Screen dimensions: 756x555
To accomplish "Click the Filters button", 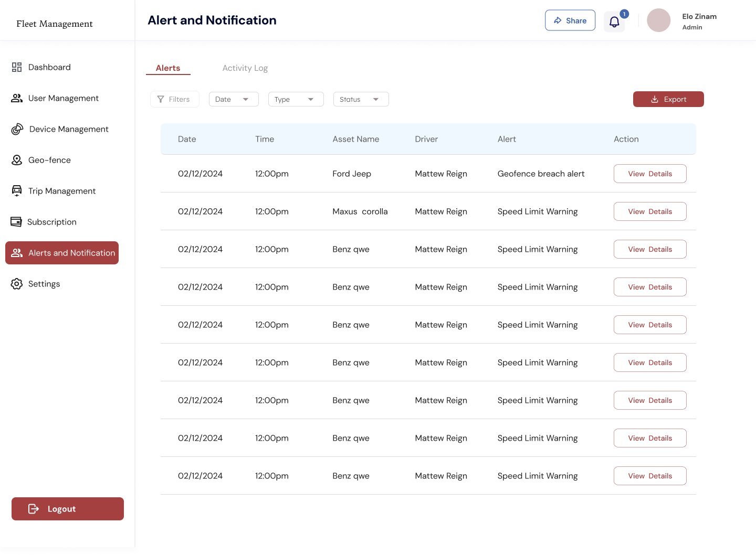I will pyautogui.click(x=175, y=99).
